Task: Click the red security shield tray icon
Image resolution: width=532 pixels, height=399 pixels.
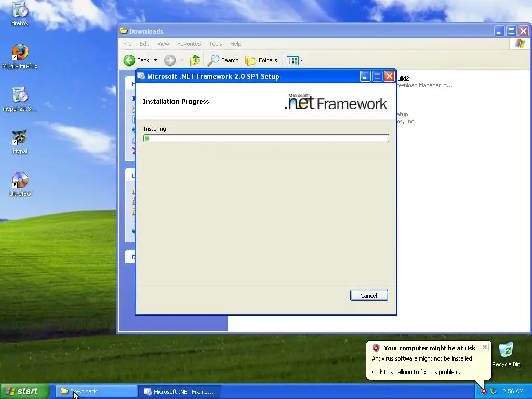Action: point(484,392)
